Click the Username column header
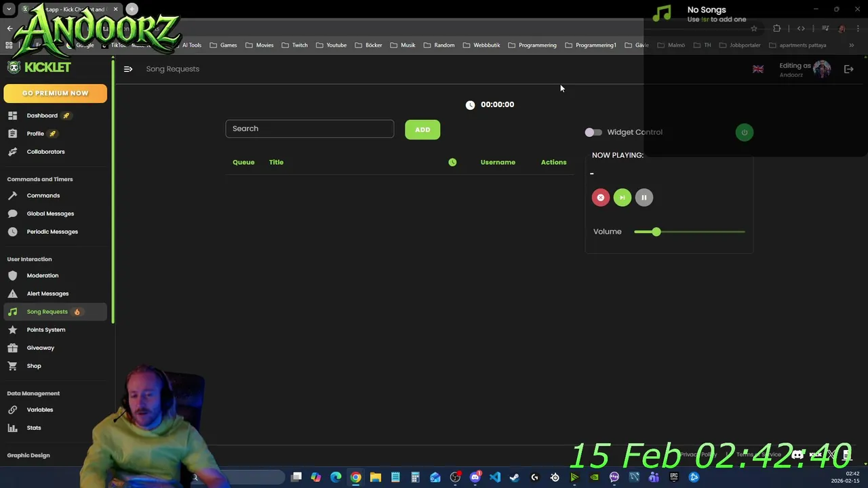Screen dimensions: 868x488 tap(498, 162)
